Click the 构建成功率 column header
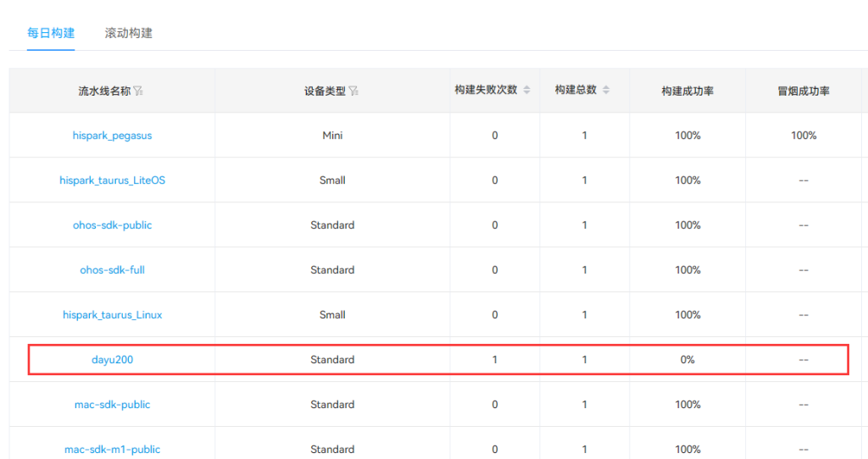Viewport: 868px width, 459px height. pyautogui.click(x=687, y=91)
